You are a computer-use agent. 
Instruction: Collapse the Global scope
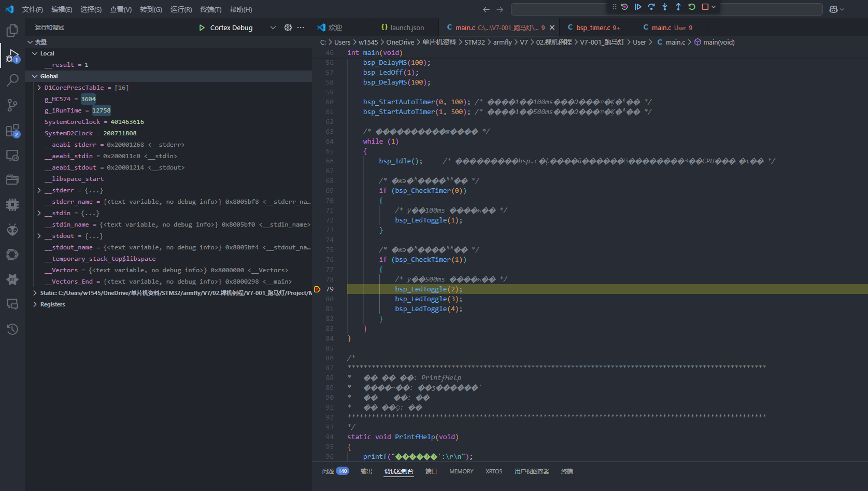point(35,76)
